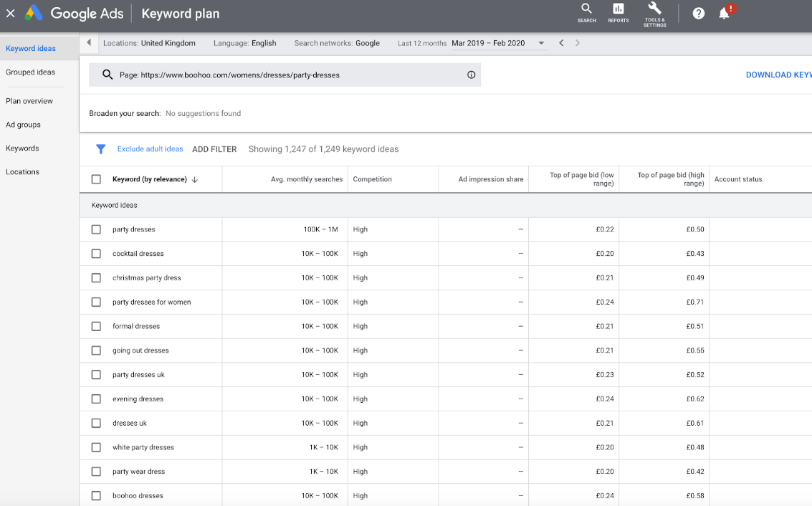Click the 'Keyword ideas' group row label

click(115, 205)
